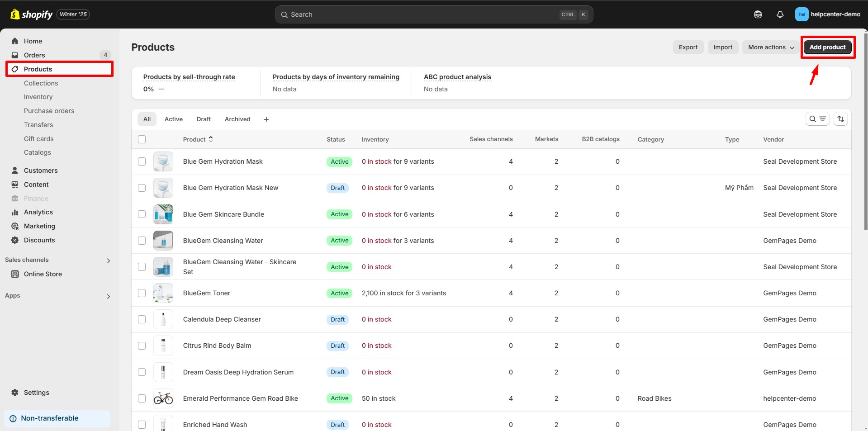Open the More actions dropdown

(x=771, y=47)
